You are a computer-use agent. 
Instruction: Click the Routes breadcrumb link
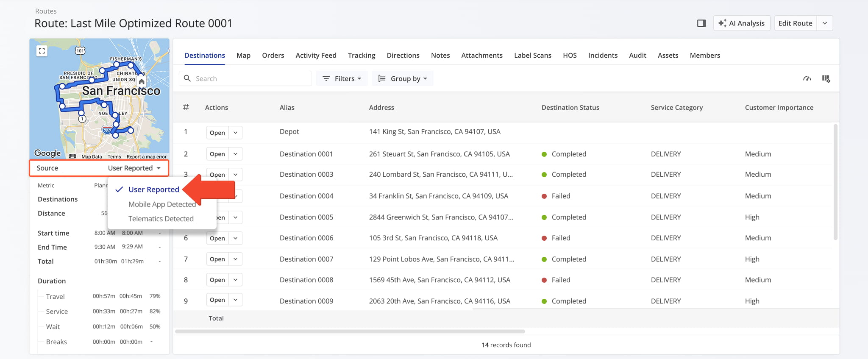click(x=46, y=11)
